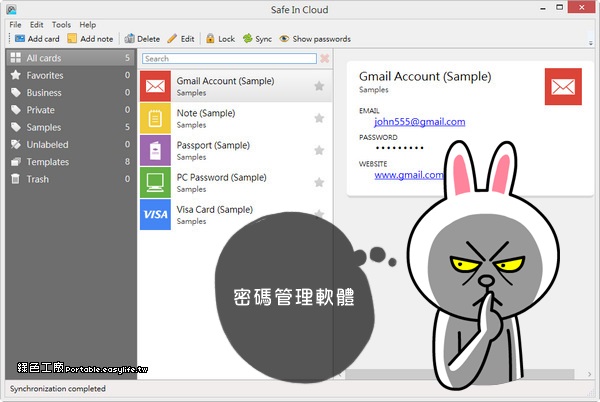Click inside the Search field

[x=229, y=59]
